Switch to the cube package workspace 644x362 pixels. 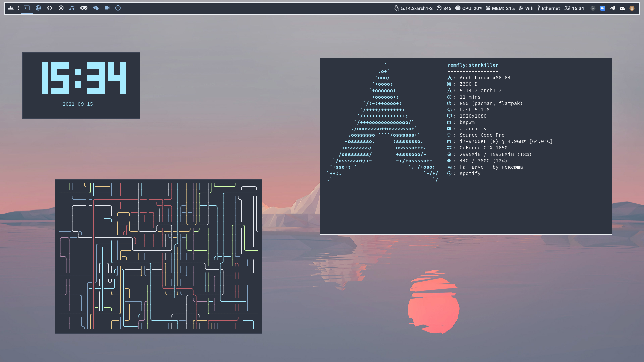61,8
